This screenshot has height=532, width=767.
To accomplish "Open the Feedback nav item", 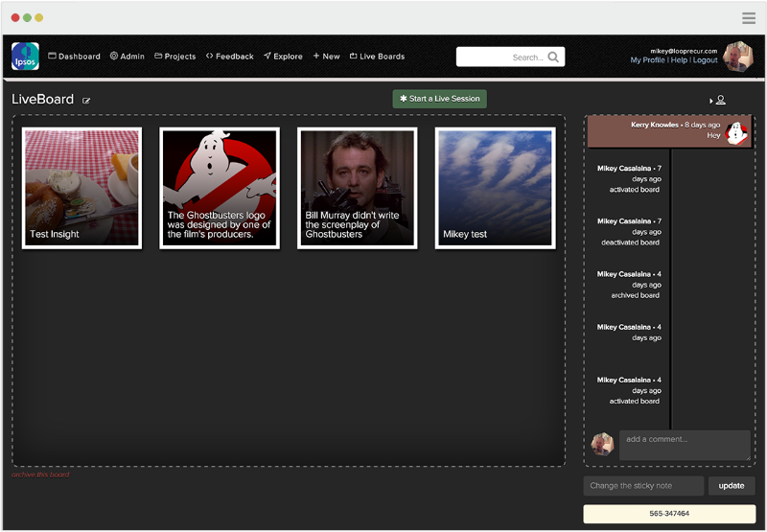I will 230,57.
